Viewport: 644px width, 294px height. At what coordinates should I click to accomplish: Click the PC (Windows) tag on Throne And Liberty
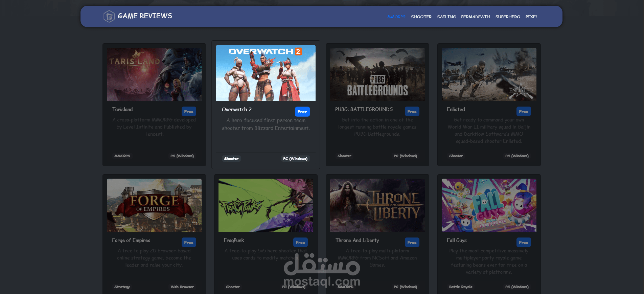405,287
